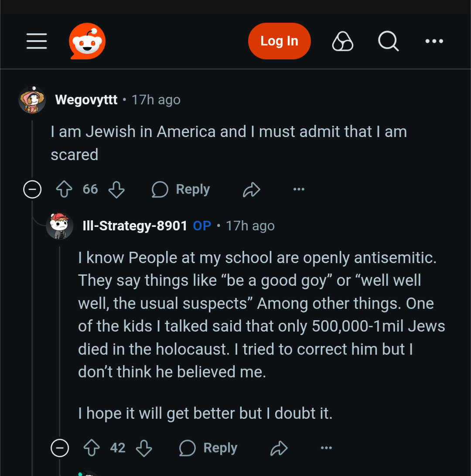
Task: Collapse the Ill-Strategy-8901 reply thread
Action: point(60,448)
